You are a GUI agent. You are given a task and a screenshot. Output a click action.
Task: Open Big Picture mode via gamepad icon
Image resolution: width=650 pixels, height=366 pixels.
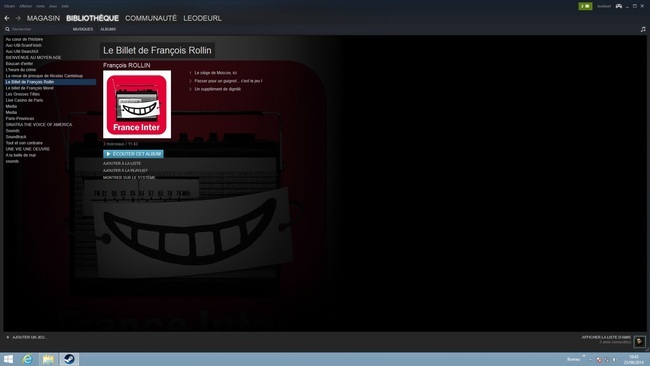click(x=618, y=6)
